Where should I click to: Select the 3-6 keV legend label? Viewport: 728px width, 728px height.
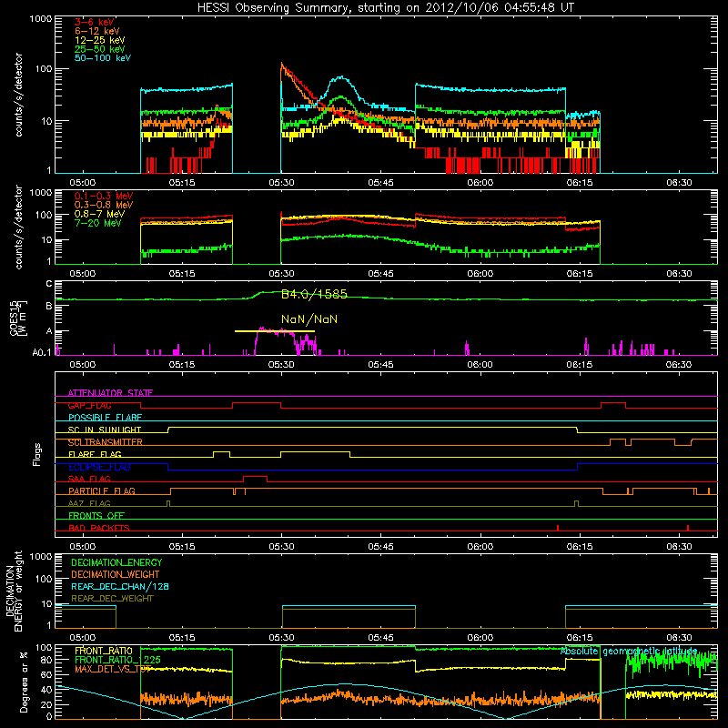click(x=95, y=22)
